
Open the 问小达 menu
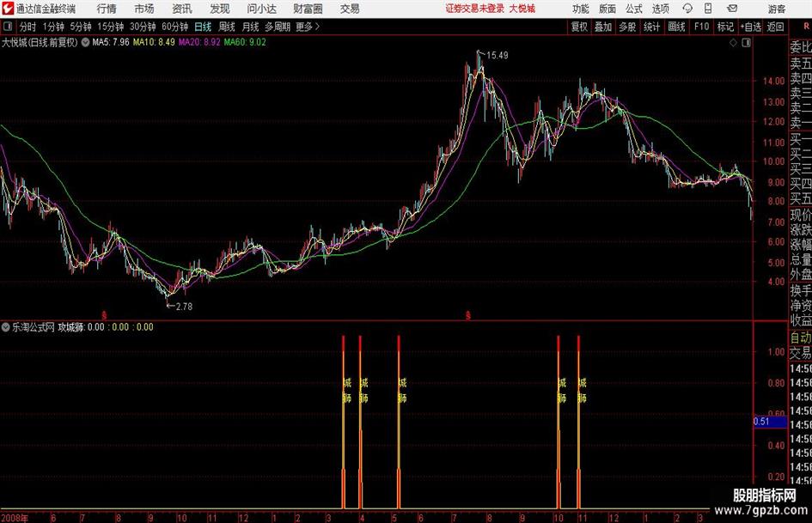[x=262, y=9]
